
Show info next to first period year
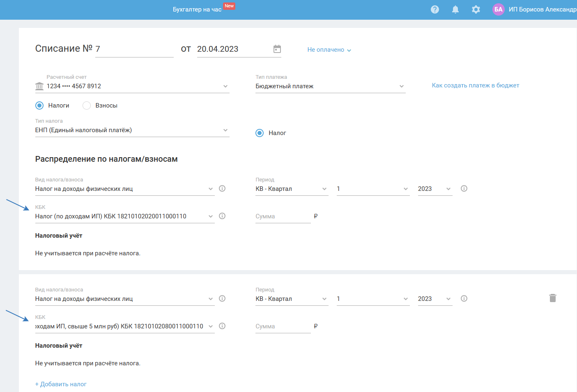click(x=464, y=188)
